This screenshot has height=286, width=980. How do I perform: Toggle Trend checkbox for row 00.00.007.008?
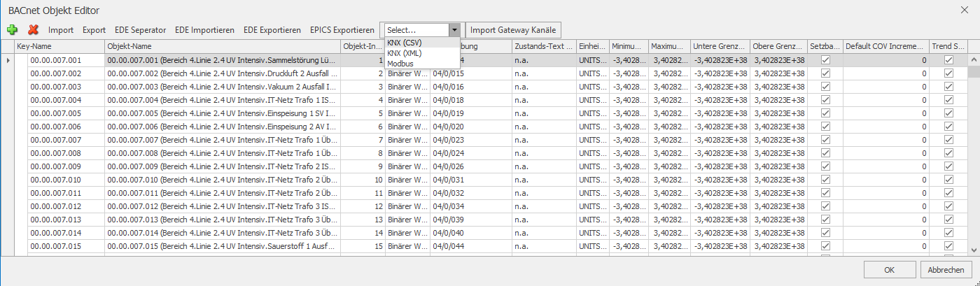(948, 153)
